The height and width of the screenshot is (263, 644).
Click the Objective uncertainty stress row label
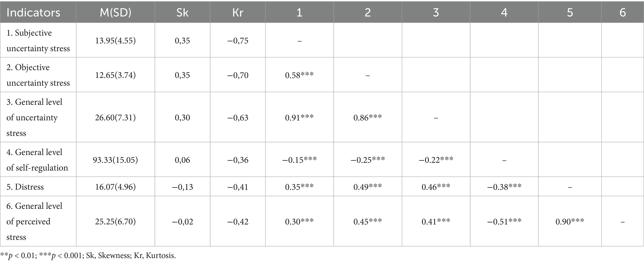point(38,75)
